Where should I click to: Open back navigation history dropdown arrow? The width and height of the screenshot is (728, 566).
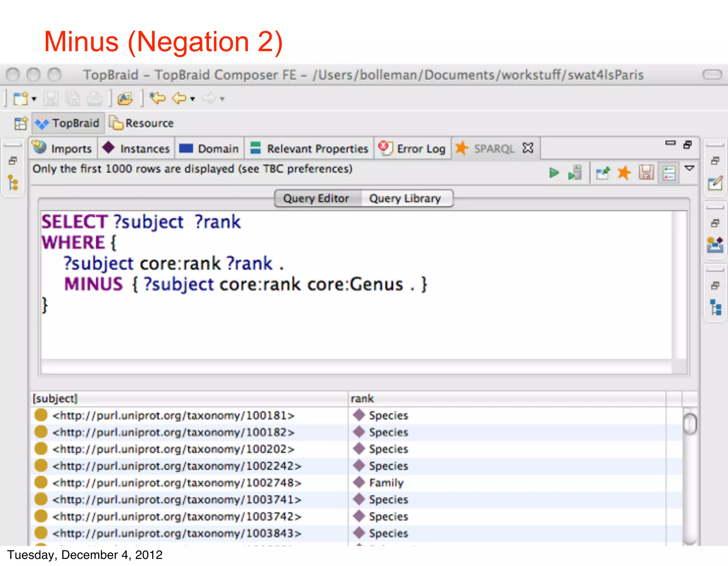click(x=193, y=99)
